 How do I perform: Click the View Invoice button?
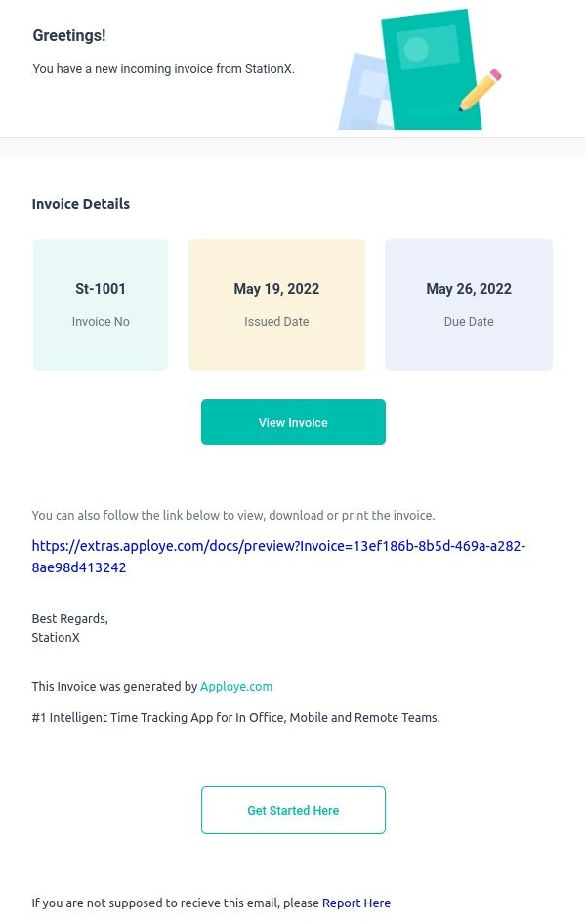pyautogui.click(x=293, y=422)
